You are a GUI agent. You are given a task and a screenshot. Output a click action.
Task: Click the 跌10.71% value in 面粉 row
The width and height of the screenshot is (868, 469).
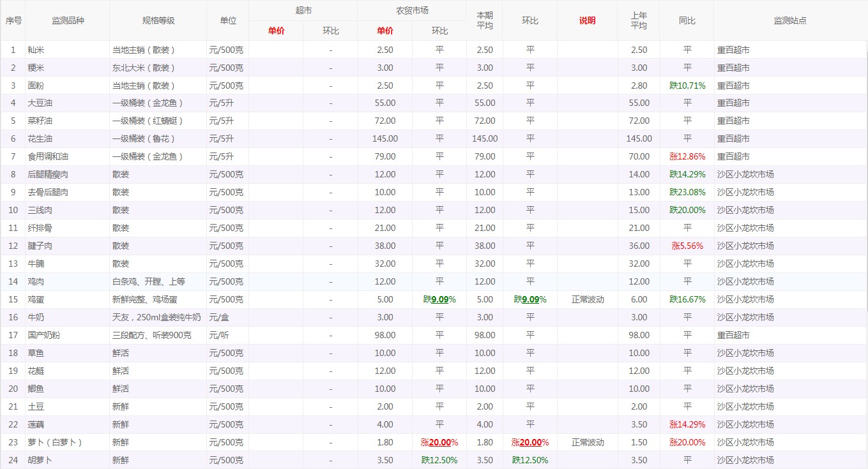687,86
